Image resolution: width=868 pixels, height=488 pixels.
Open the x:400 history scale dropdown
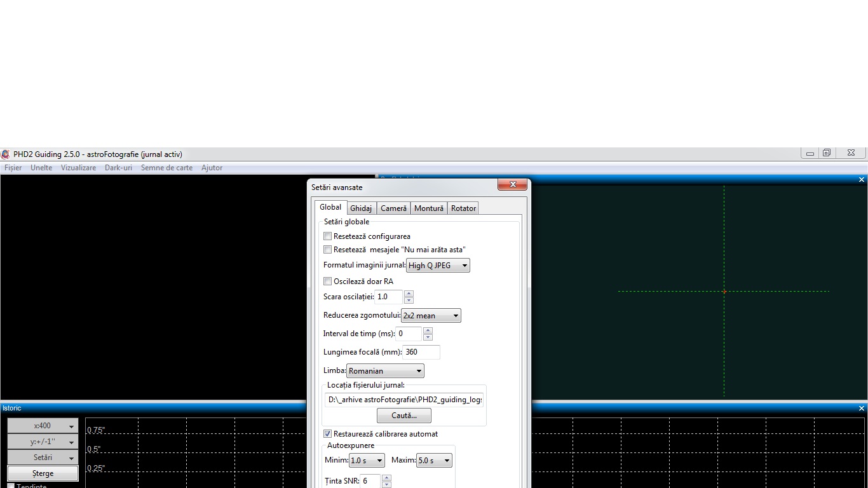43,426
